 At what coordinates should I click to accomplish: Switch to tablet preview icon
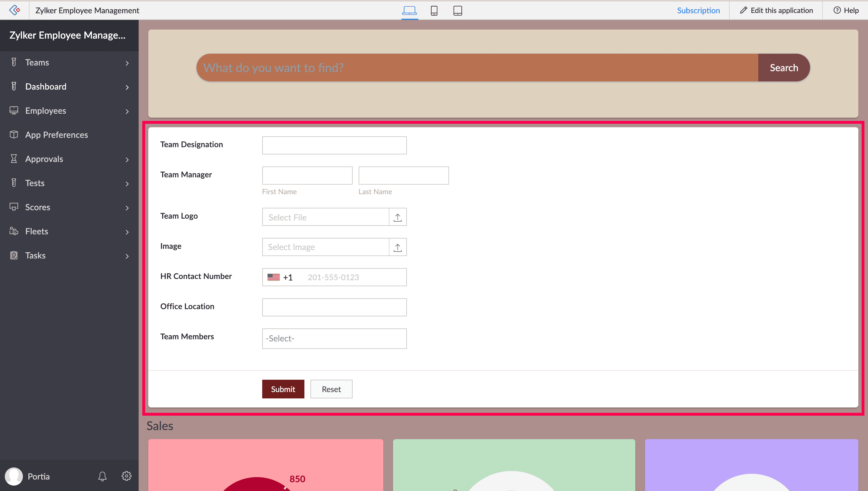click(457, 11)
